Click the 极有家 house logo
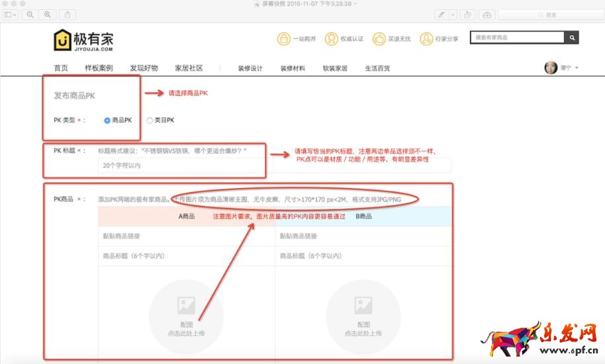605x364 pixels. coord(62,40)
